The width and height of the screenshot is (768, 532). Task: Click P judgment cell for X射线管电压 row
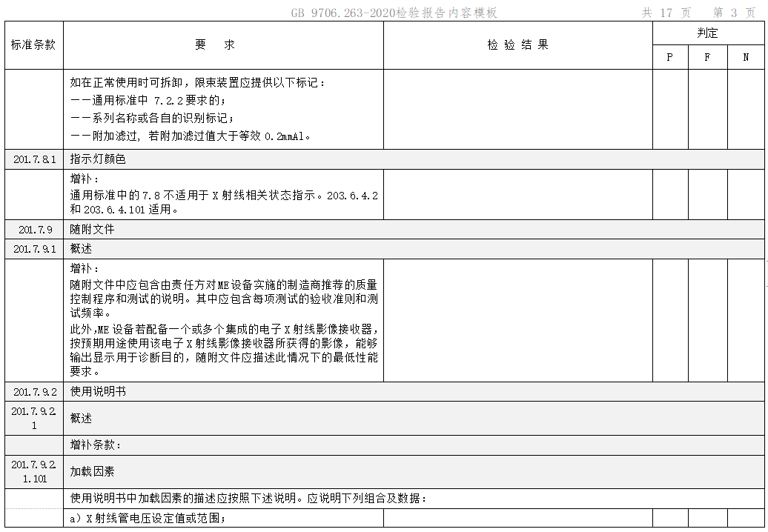(x=670, y=518)
